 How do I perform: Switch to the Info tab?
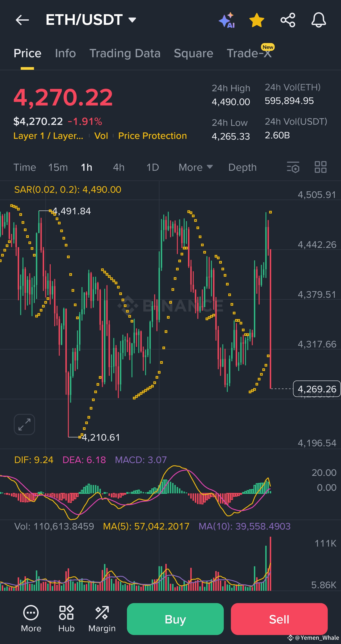coord(65,53)
